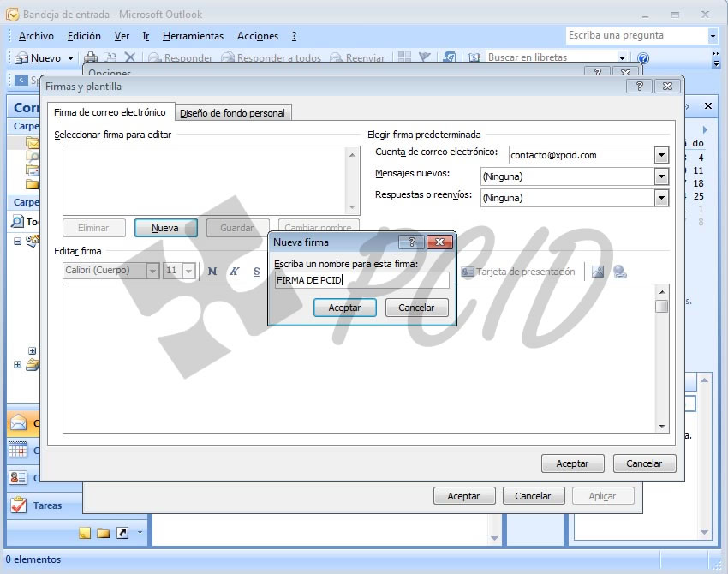Open the font size 11 dropdown

188,271
